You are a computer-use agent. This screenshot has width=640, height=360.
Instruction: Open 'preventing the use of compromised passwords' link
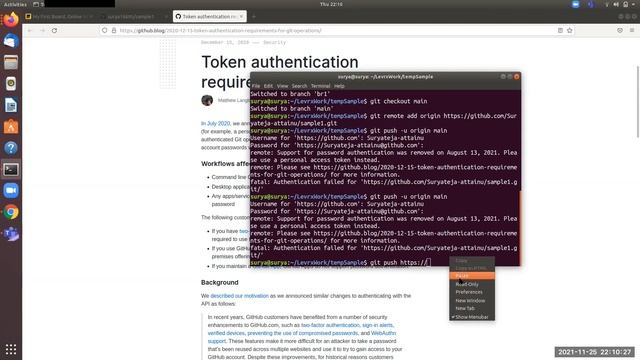[302, 333]
